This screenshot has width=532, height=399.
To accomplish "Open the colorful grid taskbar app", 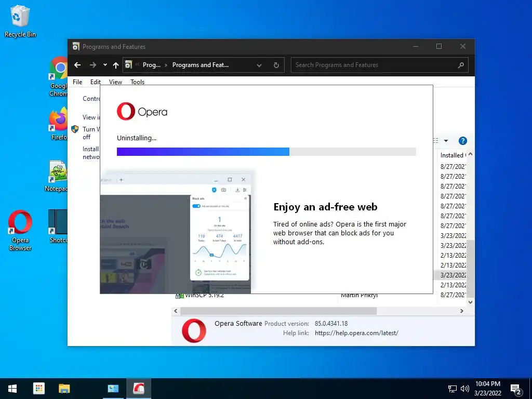I will [38, 389].
